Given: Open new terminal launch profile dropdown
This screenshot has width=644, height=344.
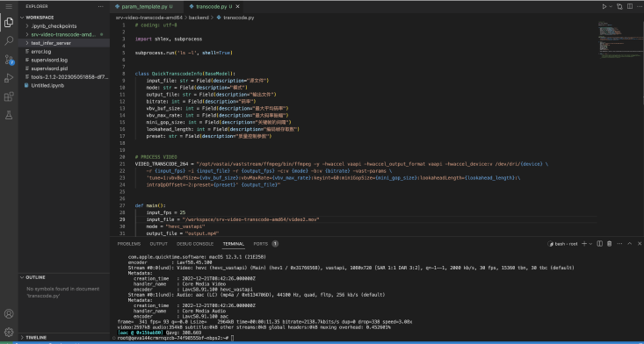Looking at the screenshot, I should (591, 244).
